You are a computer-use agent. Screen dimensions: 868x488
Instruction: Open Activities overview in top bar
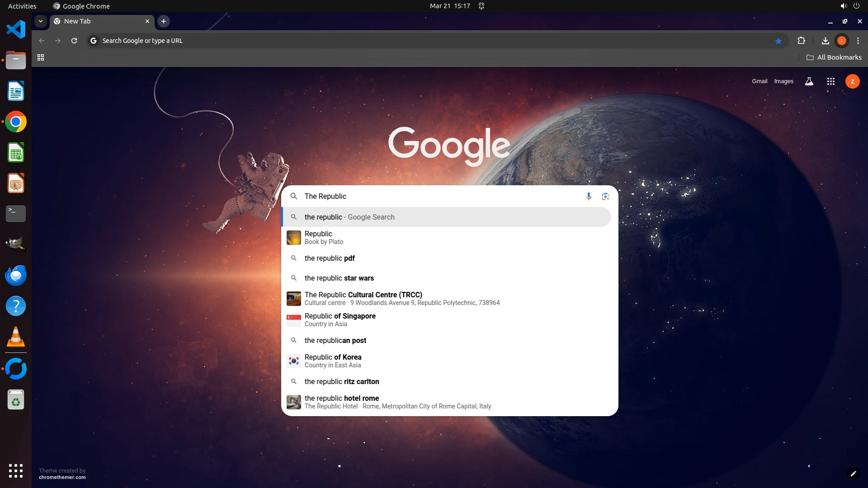click(22, 6)
